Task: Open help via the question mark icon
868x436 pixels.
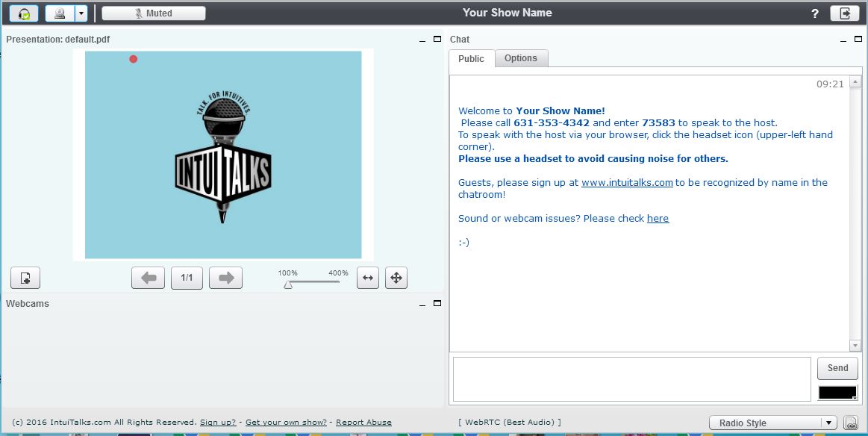Action: point(815,14)
